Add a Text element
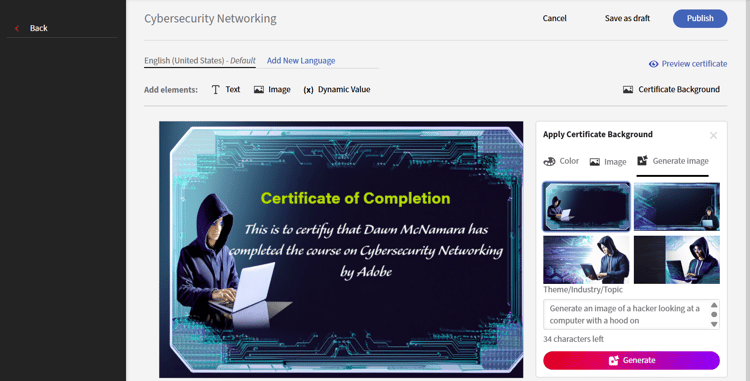Viewport: 750px width, 381px height. (232, 89)
